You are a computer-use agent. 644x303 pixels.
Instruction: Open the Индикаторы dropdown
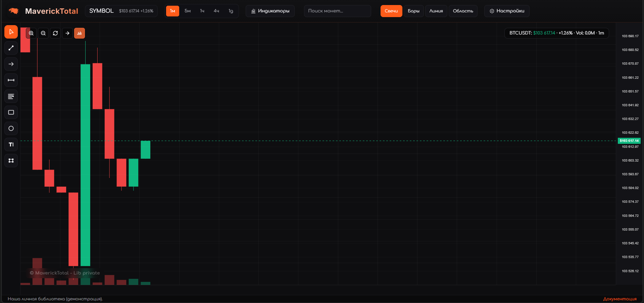(x=270, y=11)
